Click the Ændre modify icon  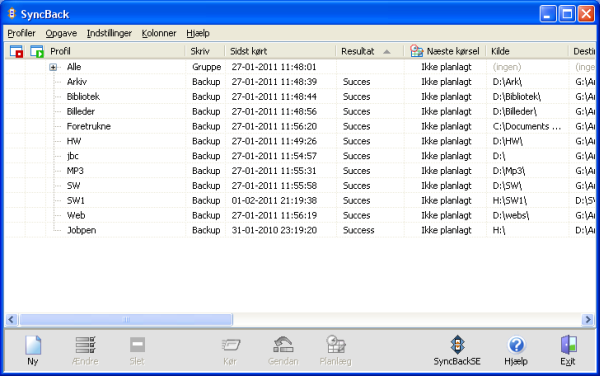85,345
